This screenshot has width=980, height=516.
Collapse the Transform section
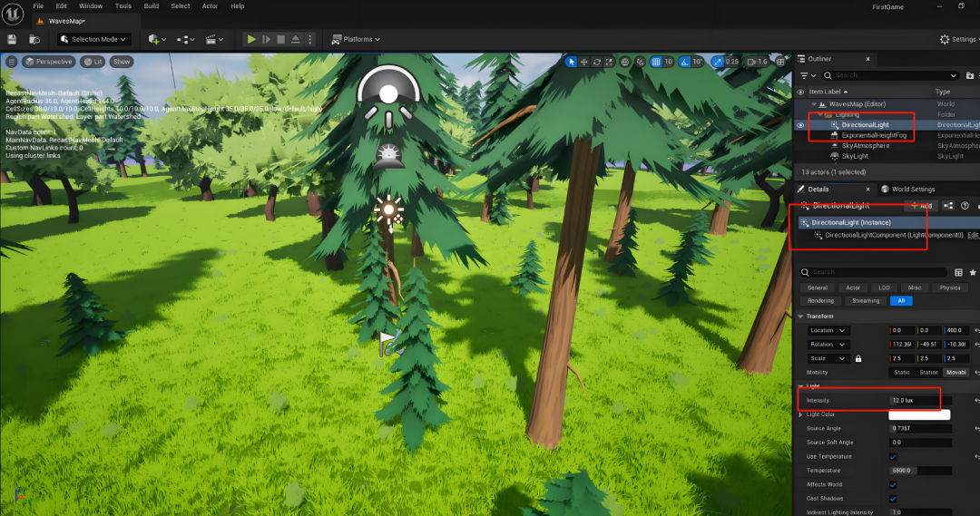tap(800, 316)
